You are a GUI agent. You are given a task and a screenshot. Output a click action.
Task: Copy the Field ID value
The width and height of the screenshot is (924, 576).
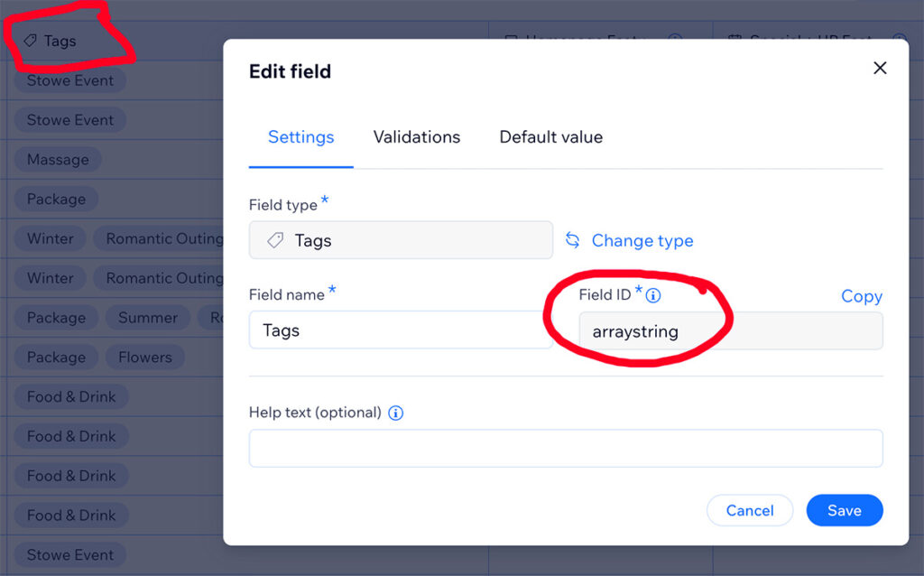click(862, 296)
